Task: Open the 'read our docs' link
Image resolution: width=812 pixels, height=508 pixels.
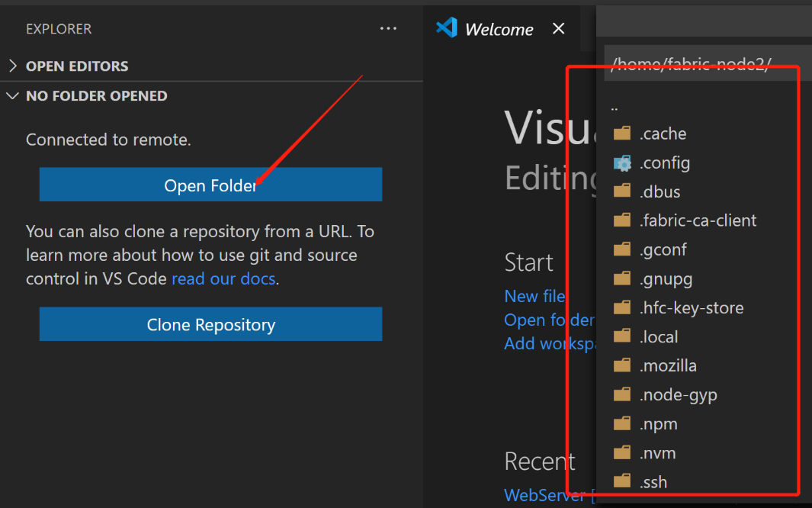Action: point(223,278)
